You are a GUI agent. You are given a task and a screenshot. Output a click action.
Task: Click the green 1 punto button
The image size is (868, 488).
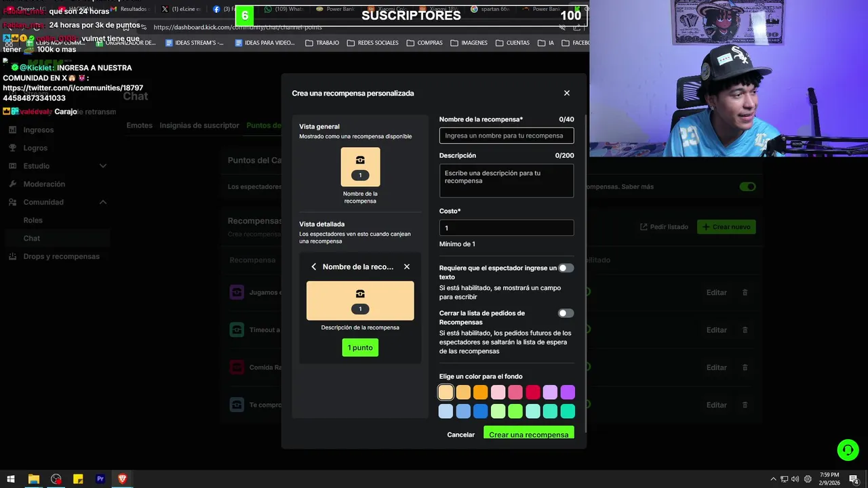360,348
